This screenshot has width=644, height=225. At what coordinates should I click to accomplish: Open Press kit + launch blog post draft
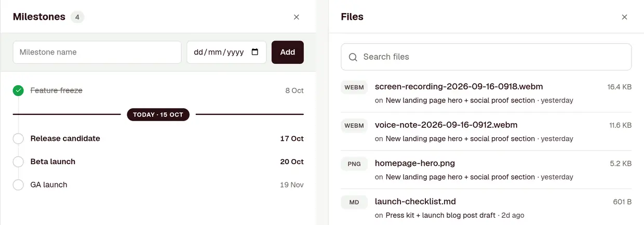tap(440, 215)
